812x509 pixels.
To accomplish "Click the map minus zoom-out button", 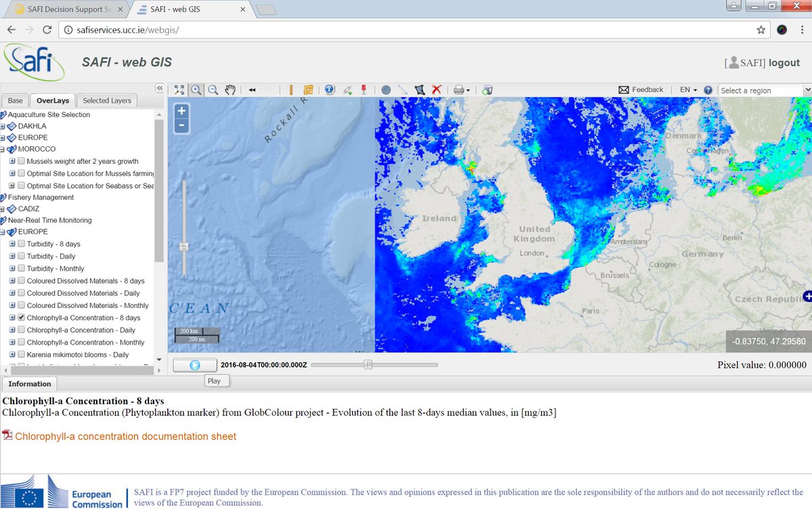I will [x=181, y=125].
